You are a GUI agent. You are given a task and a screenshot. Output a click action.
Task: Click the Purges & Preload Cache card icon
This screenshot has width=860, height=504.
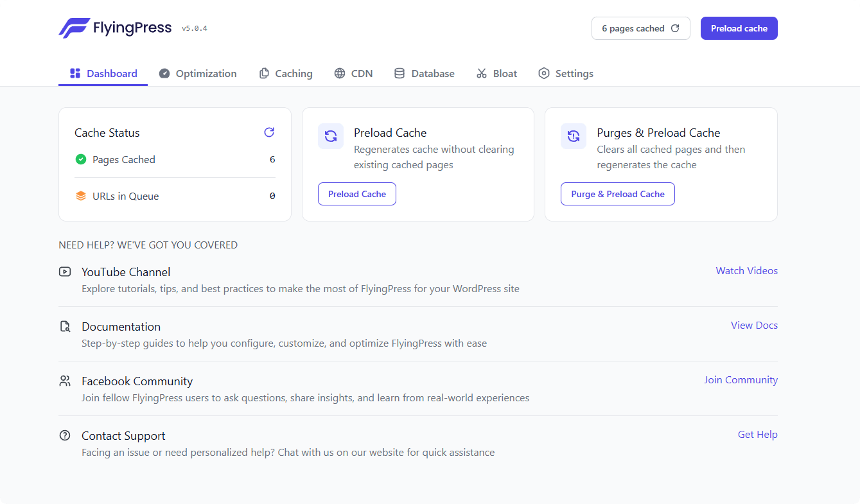click(x=574, y=136)
